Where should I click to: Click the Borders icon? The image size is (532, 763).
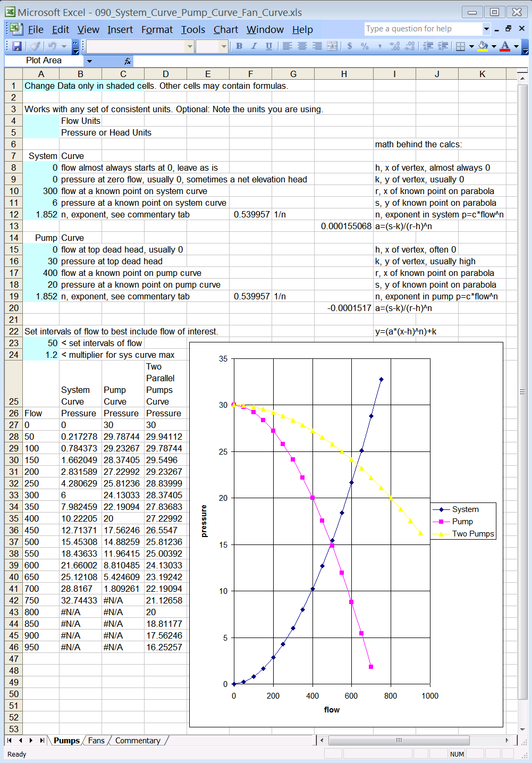460,46
